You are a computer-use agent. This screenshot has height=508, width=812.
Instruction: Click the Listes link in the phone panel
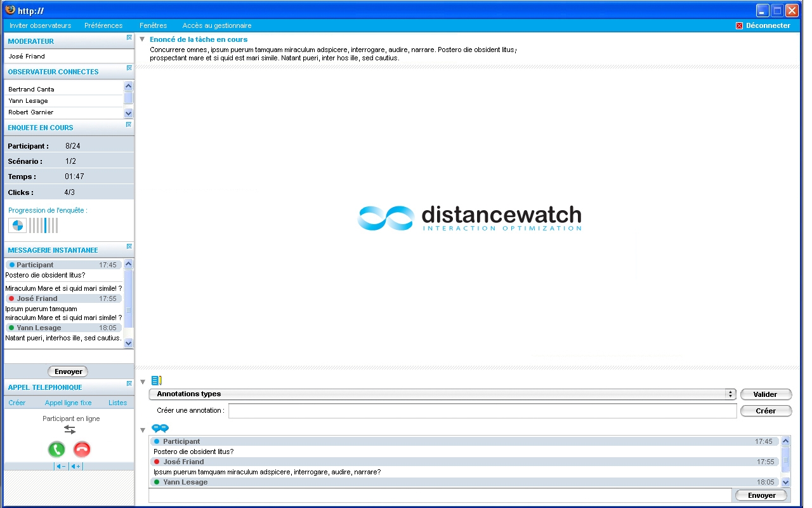(x=117, y=403)
